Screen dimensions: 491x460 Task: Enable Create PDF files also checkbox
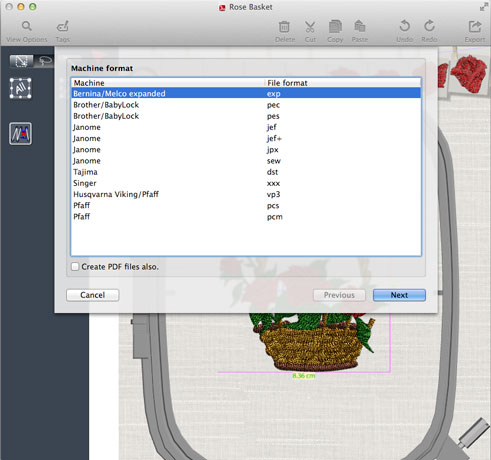75,266
